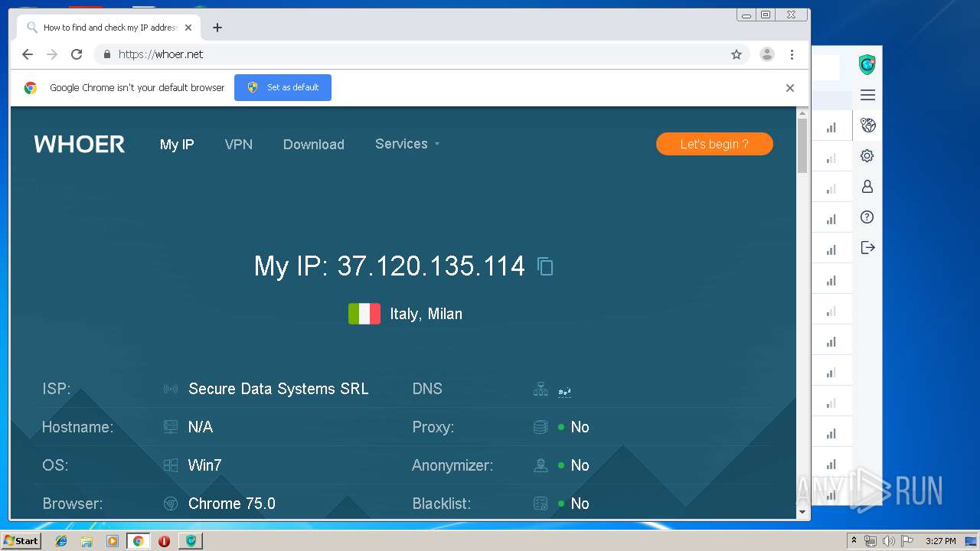Open the VPN app hamburger menu
The image size is (980, 551).
click(867, 95)
